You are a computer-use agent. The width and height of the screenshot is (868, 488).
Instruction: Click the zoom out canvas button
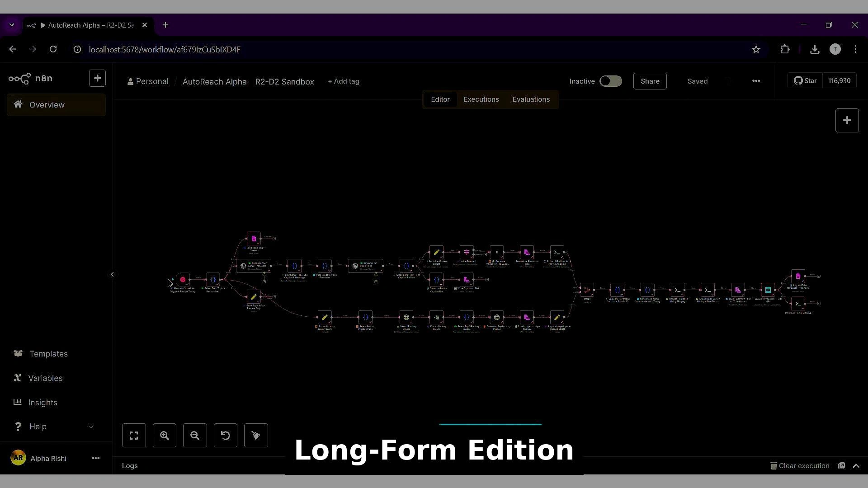195,436
